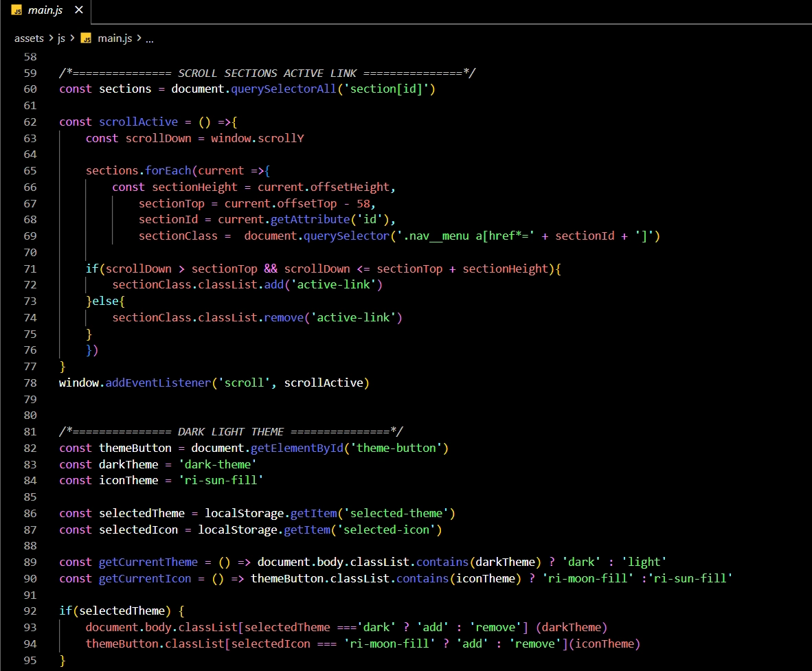Click 'remove' on line 74
This screenshot has height=671, width=812.
click(x=283, y=318)
